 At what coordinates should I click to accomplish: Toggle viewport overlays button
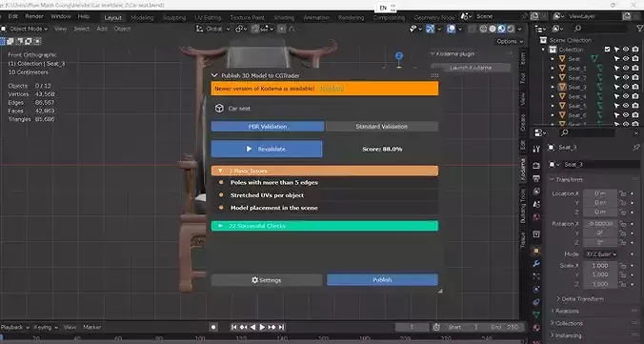(451, 29)
